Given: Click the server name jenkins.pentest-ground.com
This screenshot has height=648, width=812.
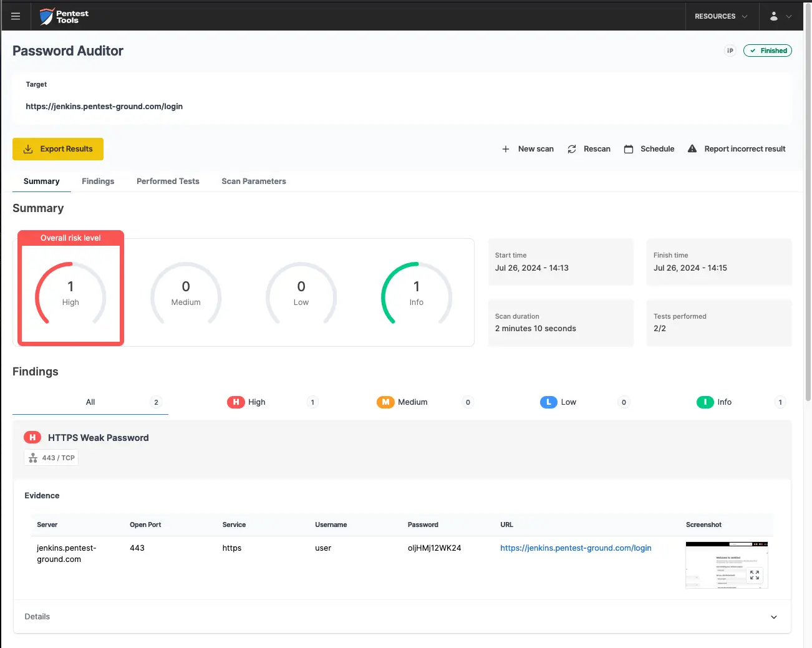Looking at the screenshot, I should pyautogui.click(x=67, y=554).
